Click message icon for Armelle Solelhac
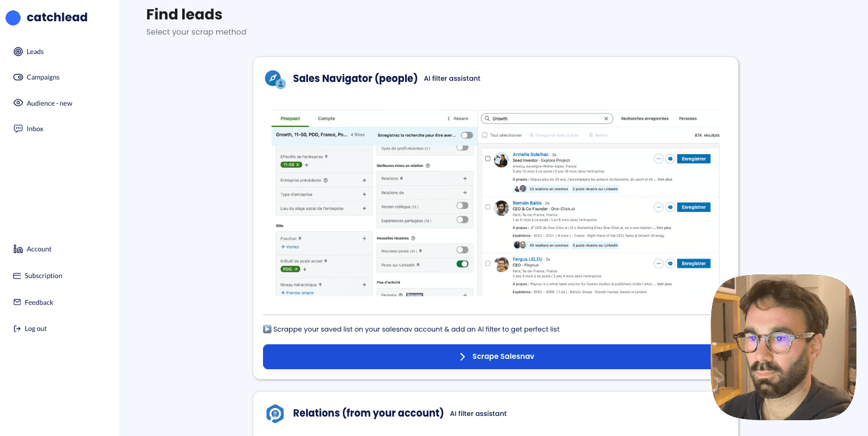The width and height of the screenshot is (868, 436). 671,158
